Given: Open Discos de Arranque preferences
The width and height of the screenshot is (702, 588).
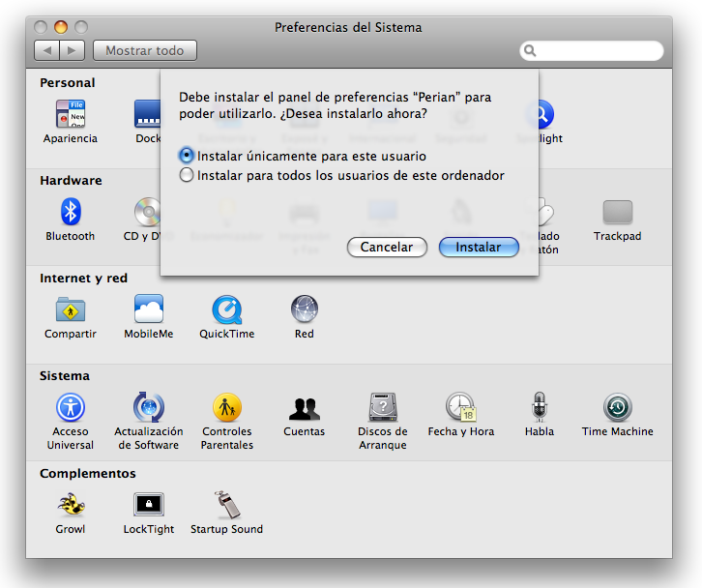Looking at the screenshot, I should pyautogui.click(x=383, y=421).
